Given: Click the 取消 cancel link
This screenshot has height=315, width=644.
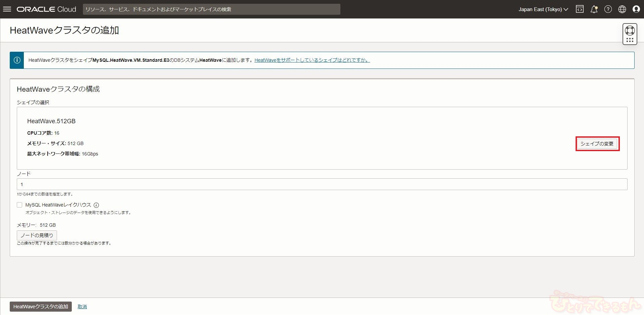Looking at the screenshot, I should point(82,307).
